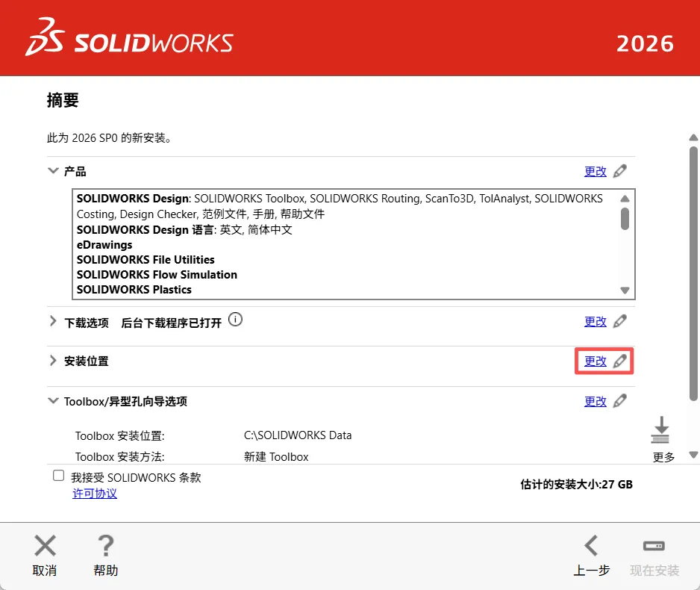Click the pencil icon in the 产品 row
700x590 pixels.
point(619,171)
